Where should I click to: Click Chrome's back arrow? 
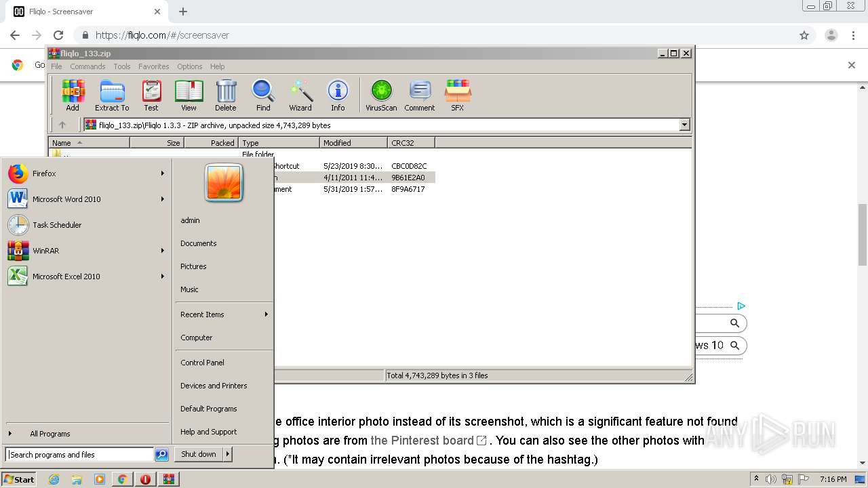pyautogui.click(x=15, y=35)
